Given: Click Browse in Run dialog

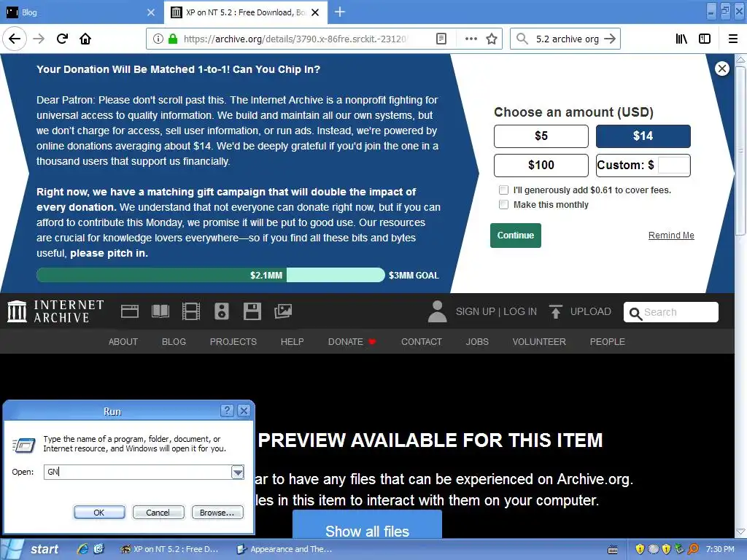Looking at the screenshot, I should pyautogui.click(x=217, y=513).
